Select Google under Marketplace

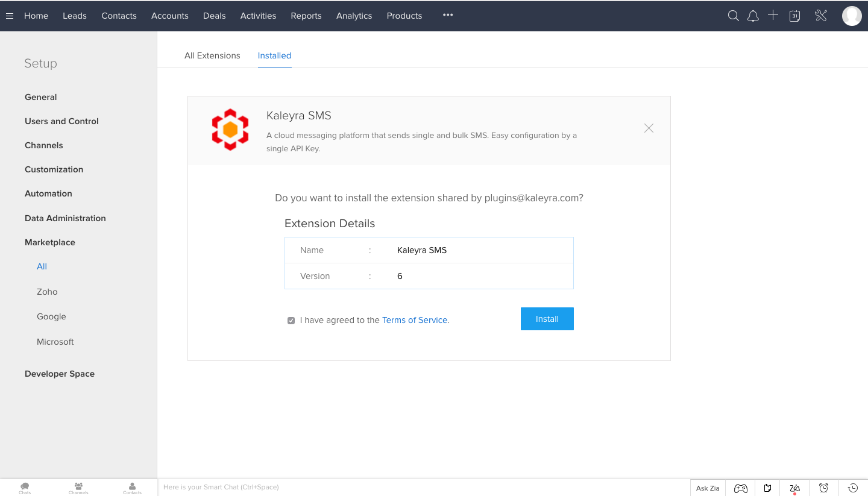pyautogui.click(x=51, y=316)
